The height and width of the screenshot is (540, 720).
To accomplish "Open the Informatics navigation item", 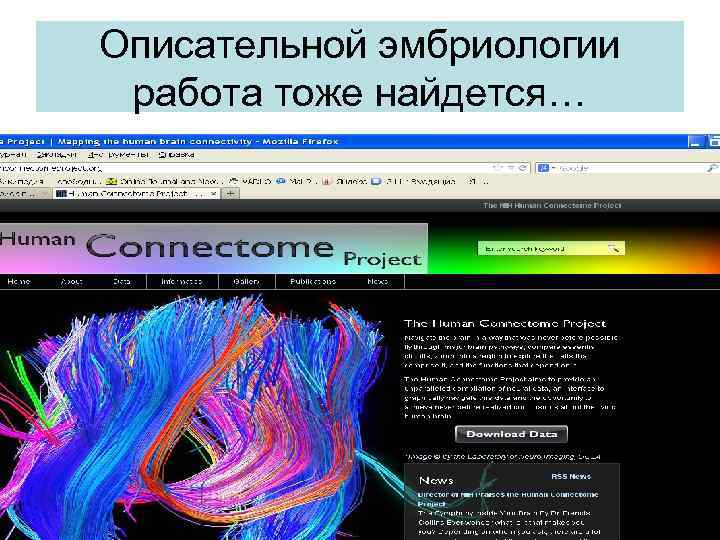I will [182, 281].
